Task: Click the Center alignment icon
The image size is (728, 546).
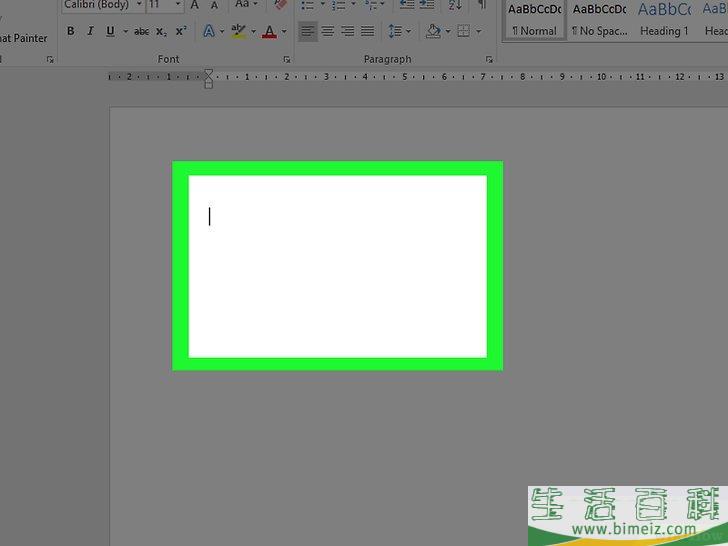Action: [327, 32]
